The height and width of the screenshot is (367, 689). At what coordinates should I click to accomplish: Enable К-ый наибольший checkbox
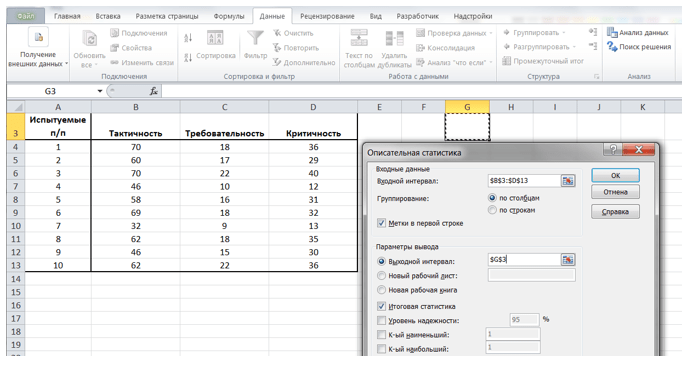(x=381, y=349)
